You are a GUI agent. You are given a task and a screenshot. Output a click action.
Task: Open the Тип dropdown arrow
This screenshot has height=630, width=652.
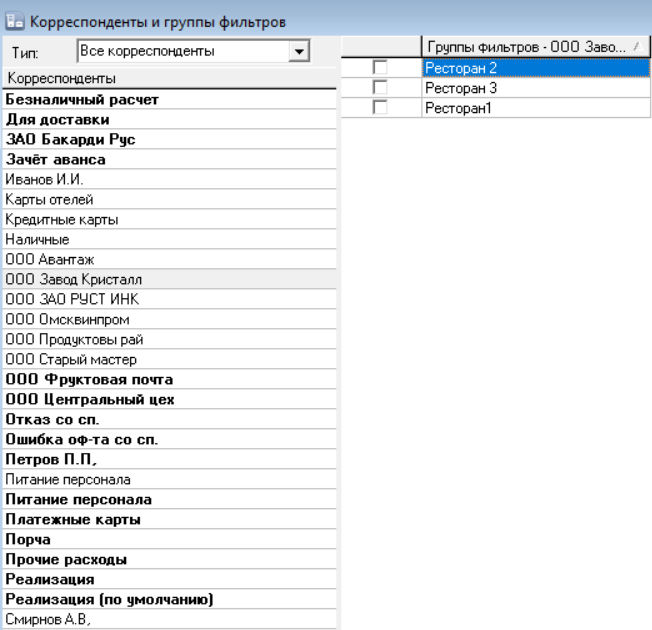click(x=297, y=51)
